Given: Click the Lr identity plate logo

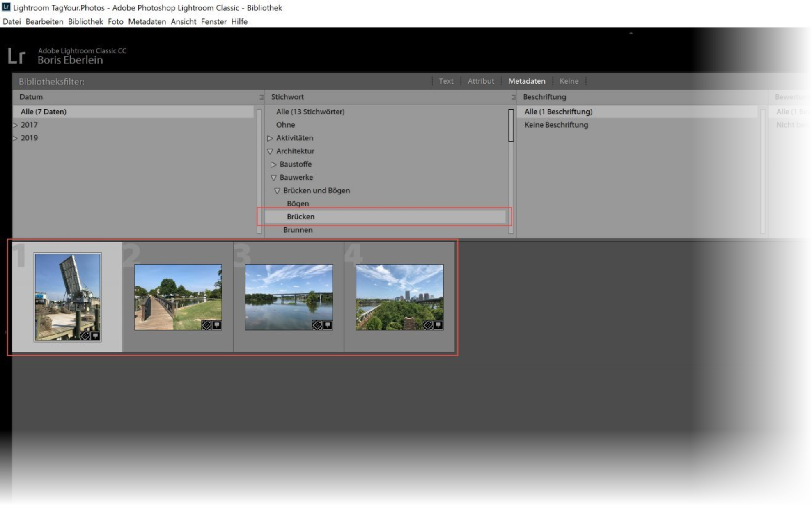Looking at the screenshot, I should pos(16,56).
